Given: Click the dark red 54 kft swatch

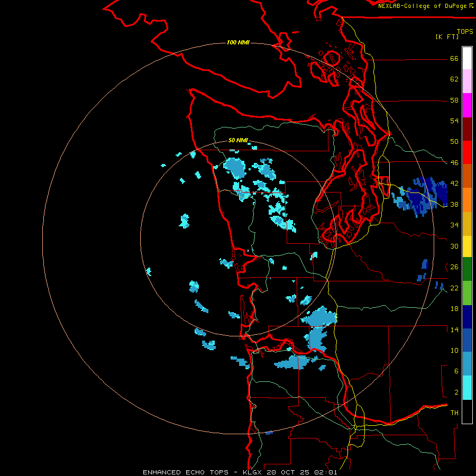Looking at the screenshot, I should 467,129.
